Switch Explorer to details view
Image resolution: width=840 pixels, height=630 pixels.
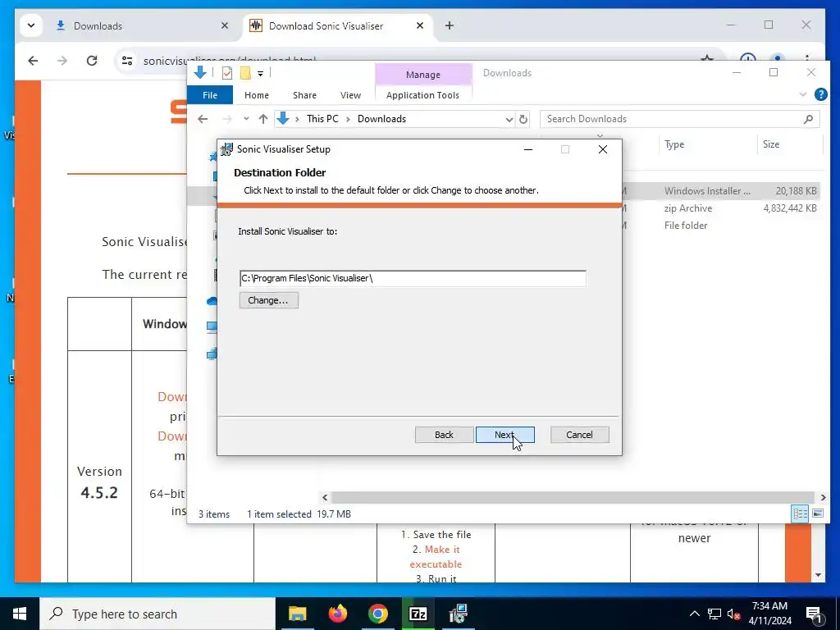[801, 514]
